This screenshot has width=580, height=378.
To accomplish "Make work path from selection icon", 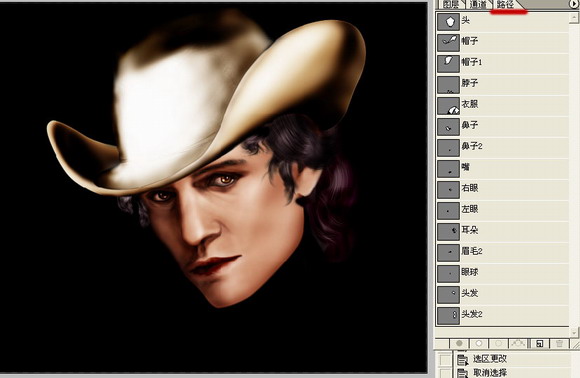I will [518, 344].
